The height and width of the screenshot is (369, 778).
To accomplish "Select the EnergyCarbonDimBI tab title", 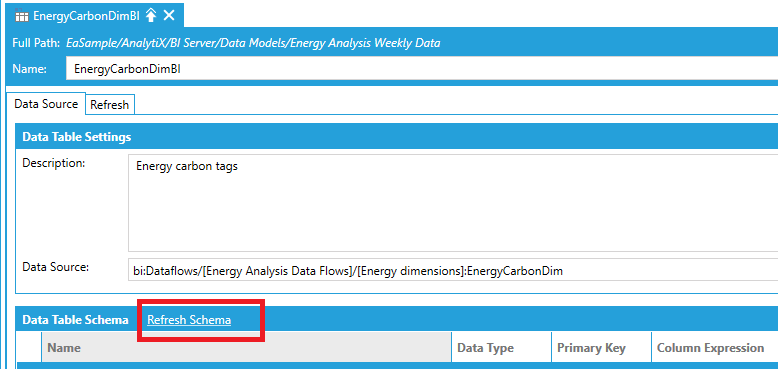I will (87, 16).
